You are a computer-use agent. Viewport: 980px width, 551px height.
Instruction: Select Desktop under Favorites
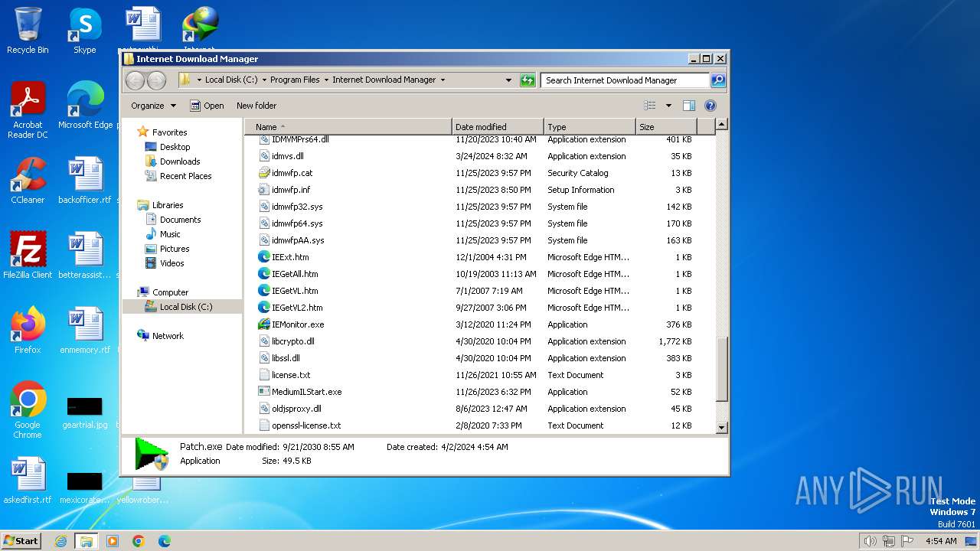coord(175,147)
